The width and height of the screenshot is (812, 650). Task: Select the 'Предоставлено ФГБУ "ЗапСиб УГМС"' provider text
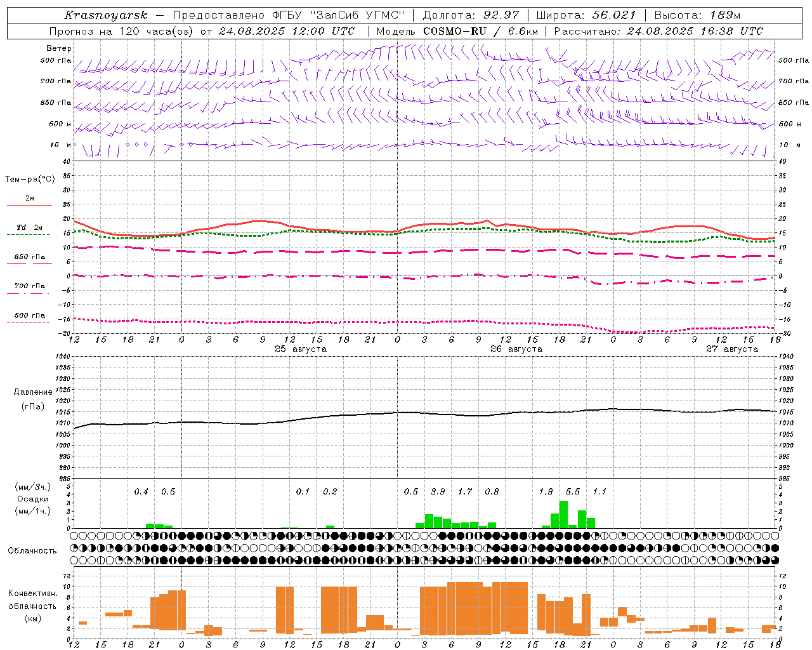pos(289,15)
